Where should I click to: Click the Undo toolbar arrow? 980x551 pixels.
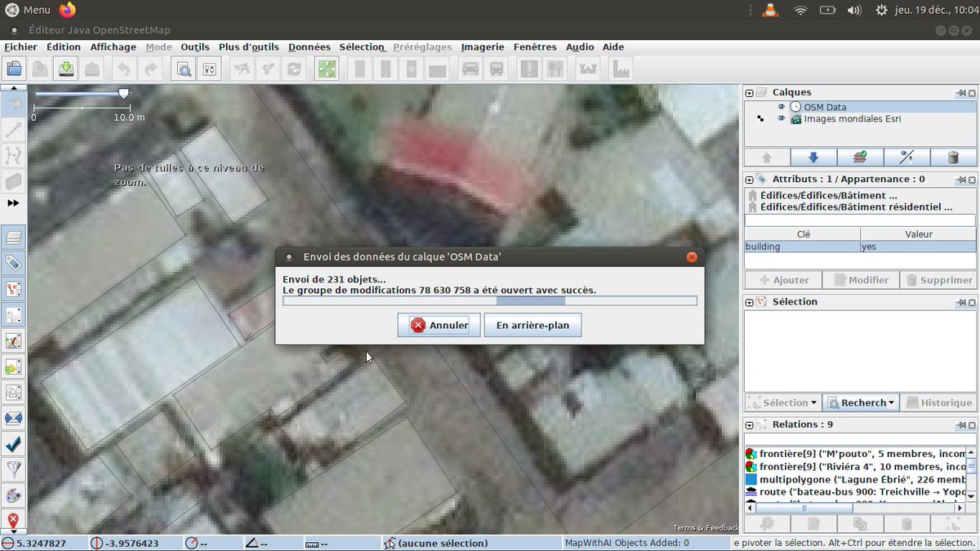pyautogui.click(x=123, y=69)
